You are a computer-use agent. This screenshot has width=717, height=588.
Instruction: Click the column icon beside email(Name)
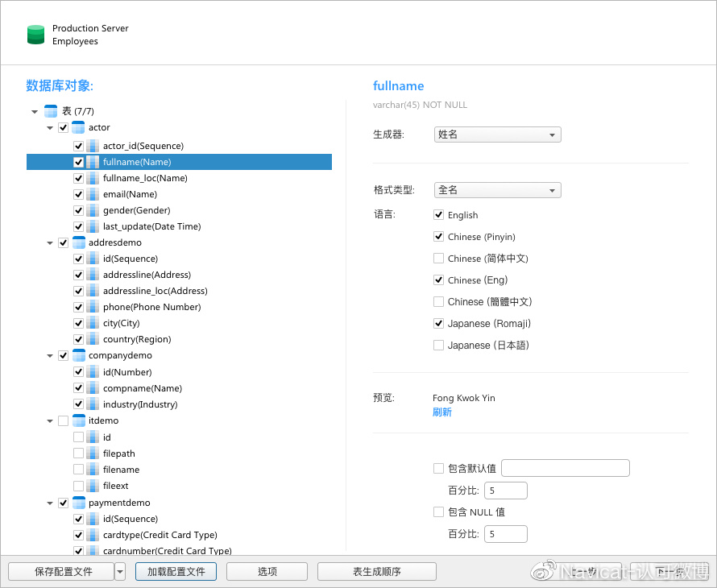(93, 194)
